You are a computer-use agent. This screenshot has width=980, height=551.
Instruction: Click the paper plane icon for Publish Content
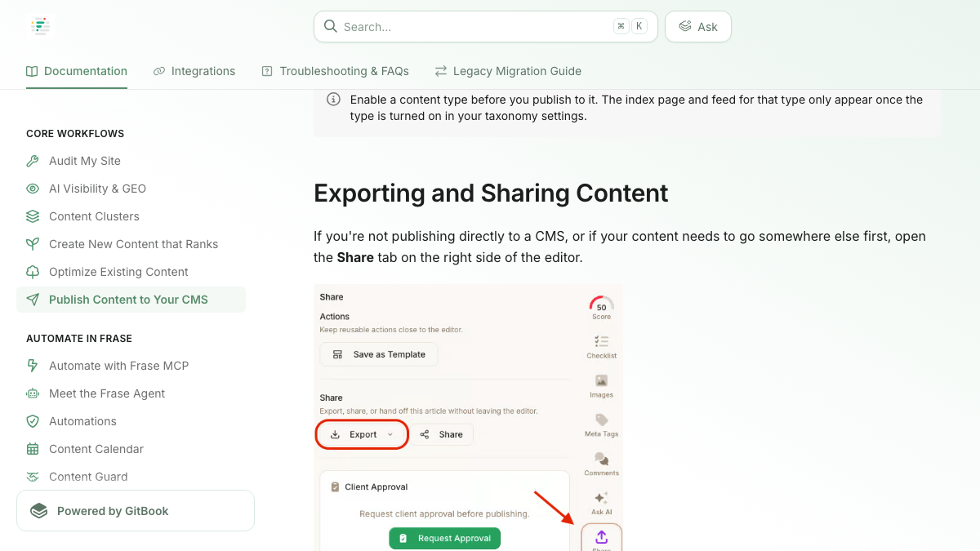pyautogui.click(x=33, y=300)
